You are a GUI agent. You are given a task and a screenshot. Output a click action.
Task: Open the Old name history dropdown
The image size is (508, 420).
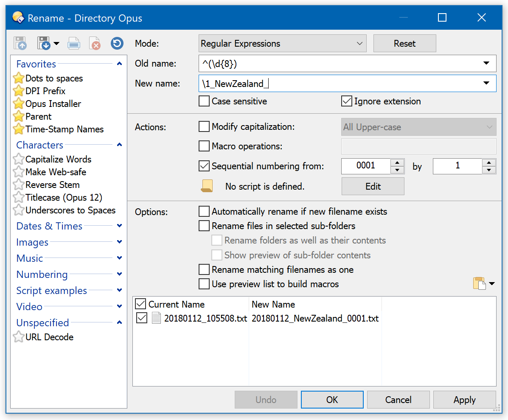(x=486, y=63)
